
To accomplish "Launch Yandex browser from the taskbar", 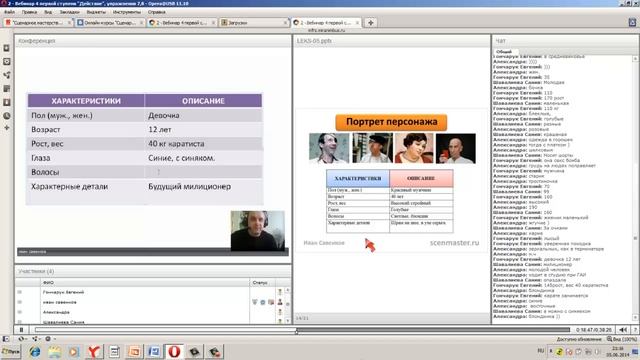I will 94,351.
